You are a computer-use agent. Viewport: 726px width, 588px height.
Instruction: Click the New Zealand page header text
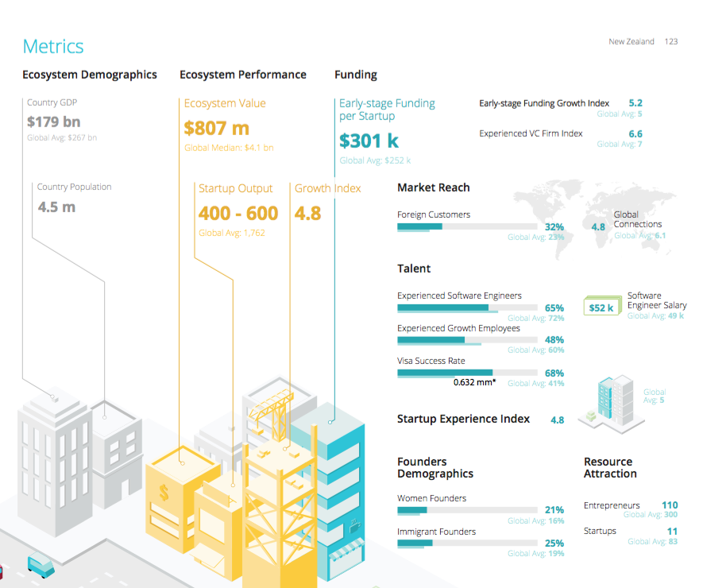(631, 41)
